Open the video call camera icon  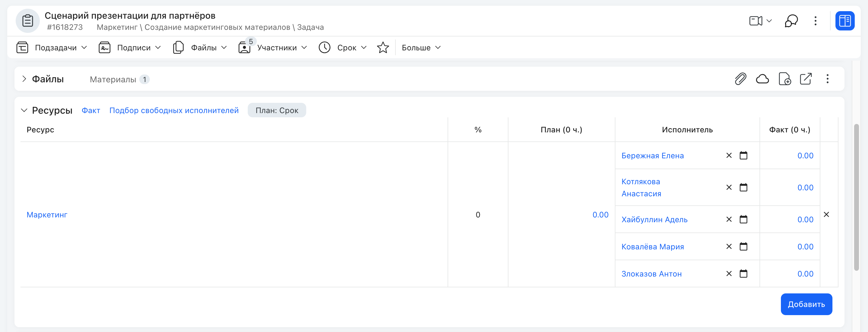pyautogui.click(x=756, y=21)
